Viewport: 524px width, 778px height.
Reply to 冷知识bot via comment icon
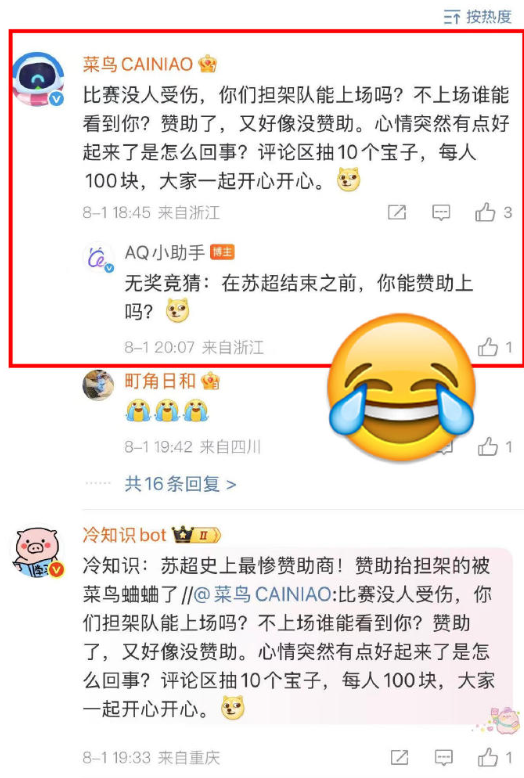(443, 757)
